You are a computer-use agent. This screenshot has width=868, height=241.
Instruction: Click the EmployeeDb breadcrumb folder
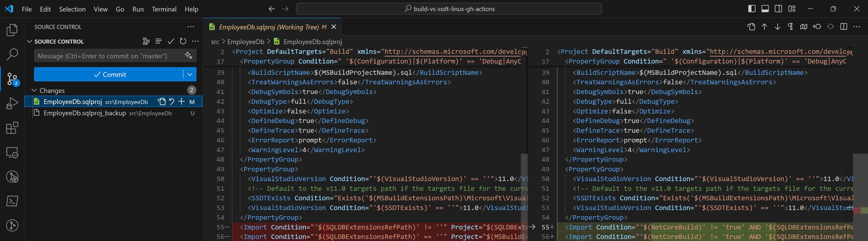pyautogui.click(x=246, y=42)
